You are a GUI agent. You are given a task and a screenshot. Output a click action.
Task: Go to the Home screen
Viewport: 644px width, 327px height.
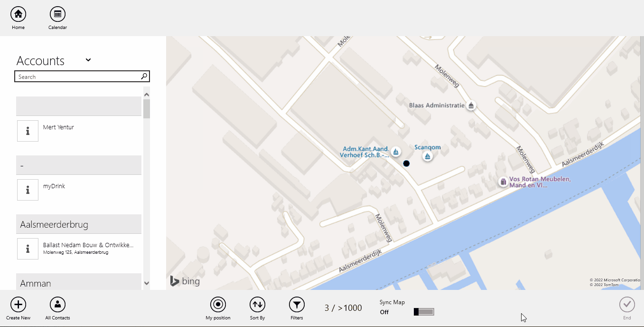[x=18, y=14]
